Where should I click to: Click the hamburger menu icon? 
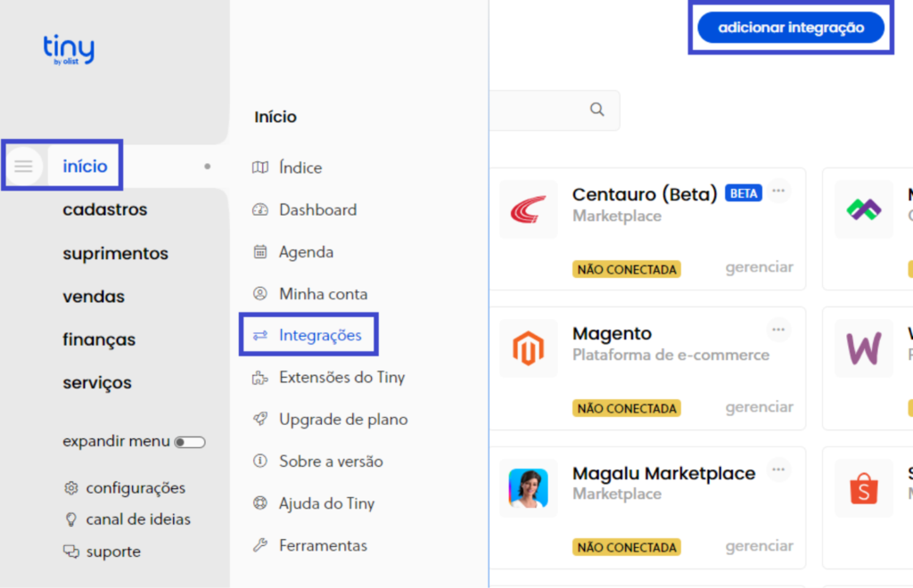click(x=23, y=166)
